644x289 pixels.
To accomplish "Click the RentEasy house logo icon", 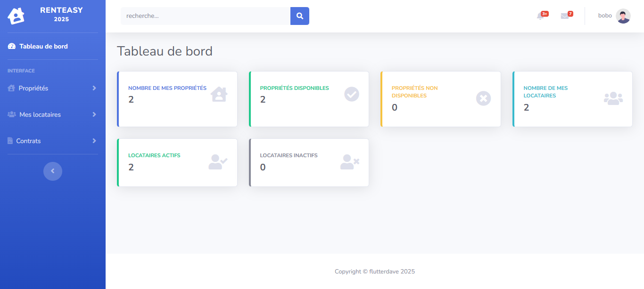I will tap(16, 16).
